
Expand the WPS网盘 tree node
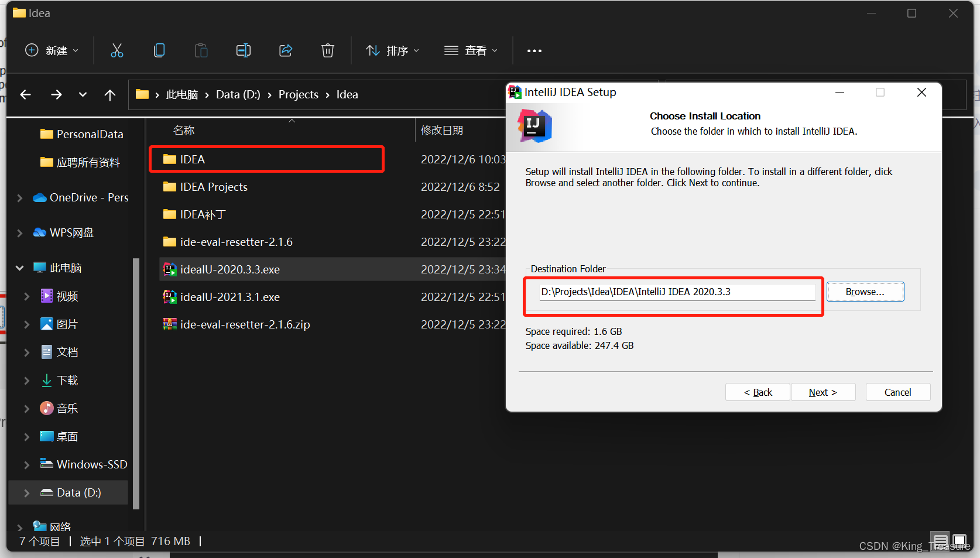click(x=20, y=233)
